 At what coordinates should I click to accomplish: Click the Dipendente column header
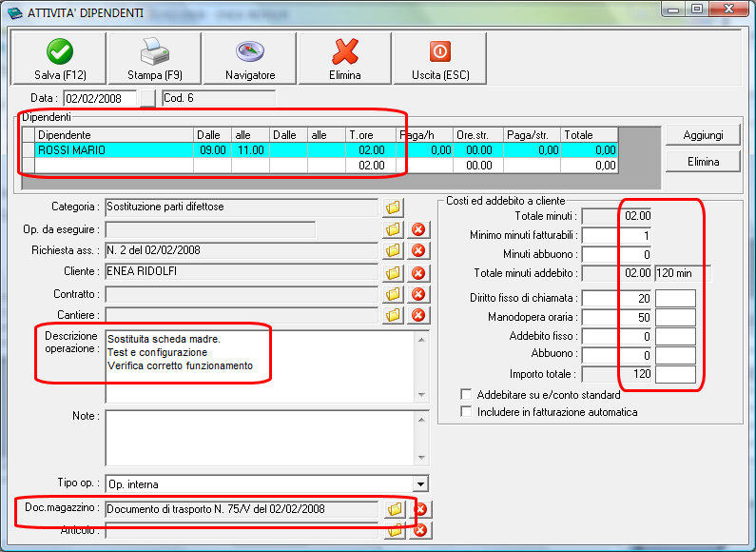click(x=114, y=135)
